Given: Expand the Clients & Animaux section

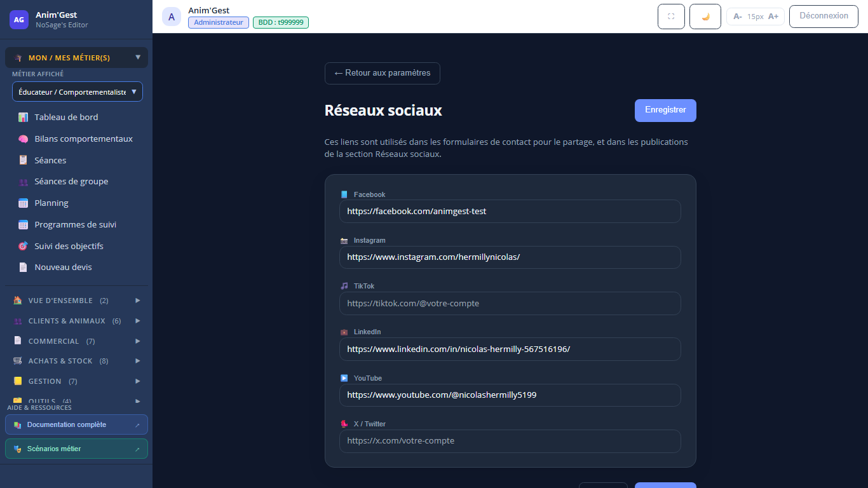Looking at the screenshot, I should click(76, 321).
